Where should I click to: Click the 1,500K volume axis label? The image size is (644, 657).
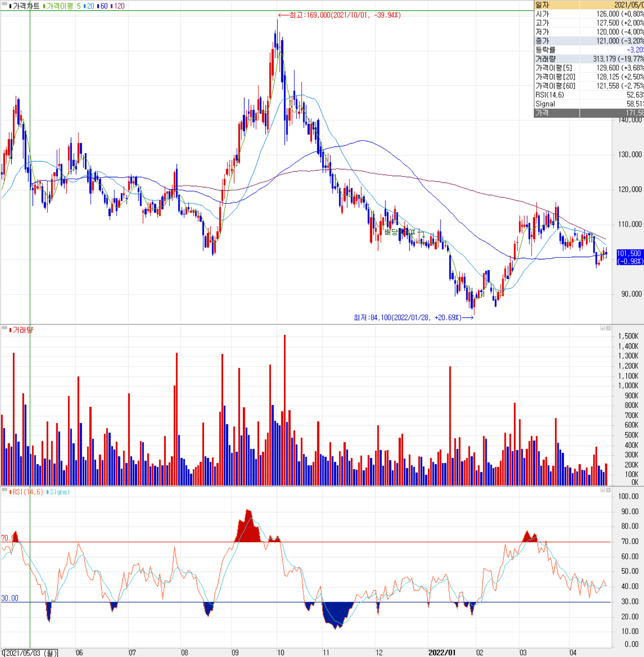(628, 336)
